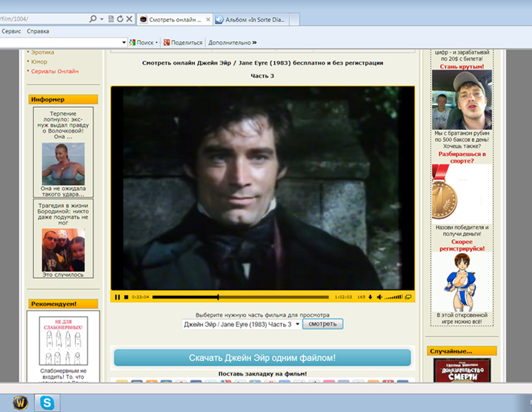Pause the Jane Eyre video
The height and width of the screenshot is (412, 532).
pyautogui.click(x=117, y=297)
